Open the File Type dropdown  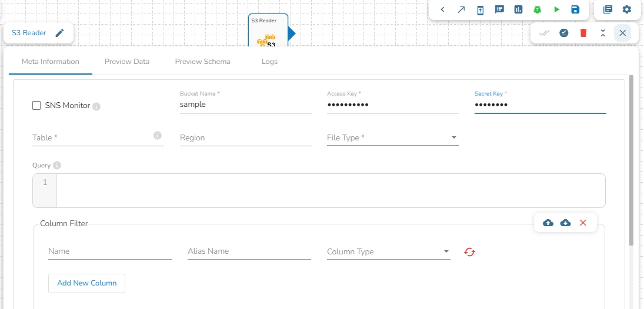click(x=392, y=137)
